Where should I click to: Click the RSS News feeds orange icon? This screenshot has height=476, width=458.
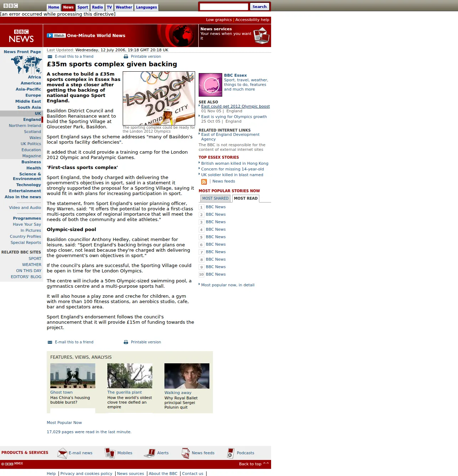point(204,182)
